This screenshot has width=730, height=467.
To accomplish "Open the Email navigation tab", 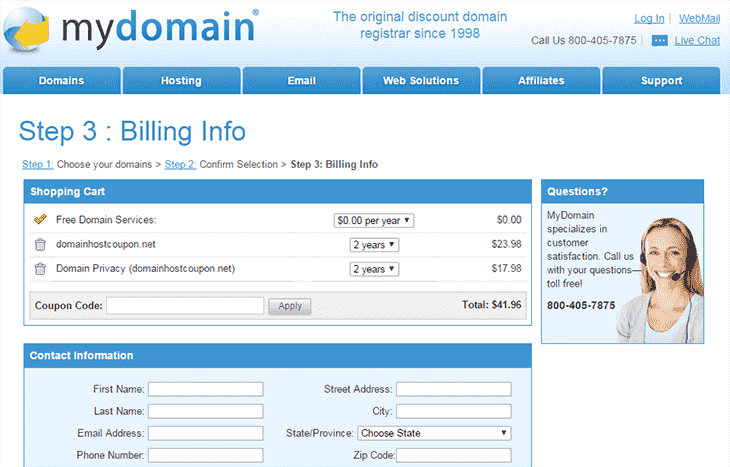I will 302,81.
